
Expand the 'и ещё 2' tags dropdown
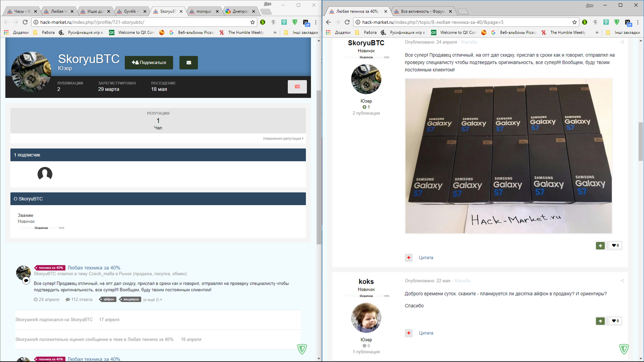pyautogui.click(x=153, y=300)
